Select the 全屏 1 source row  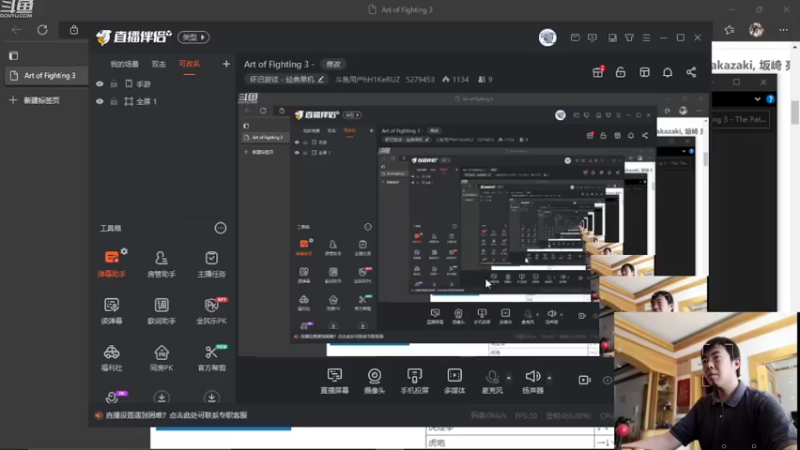coord(162,102)
